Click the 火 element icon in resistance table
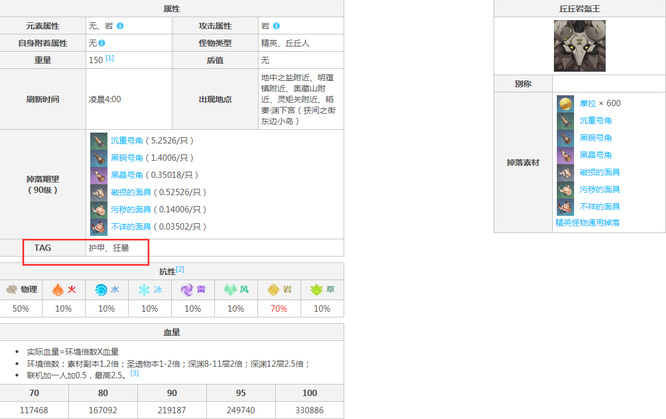Screen dimensions: 666x419 coord(61,289)
